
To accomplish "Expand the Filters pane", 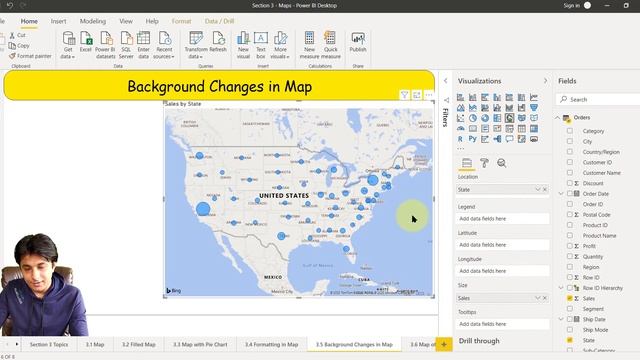I will click(446, 81).
